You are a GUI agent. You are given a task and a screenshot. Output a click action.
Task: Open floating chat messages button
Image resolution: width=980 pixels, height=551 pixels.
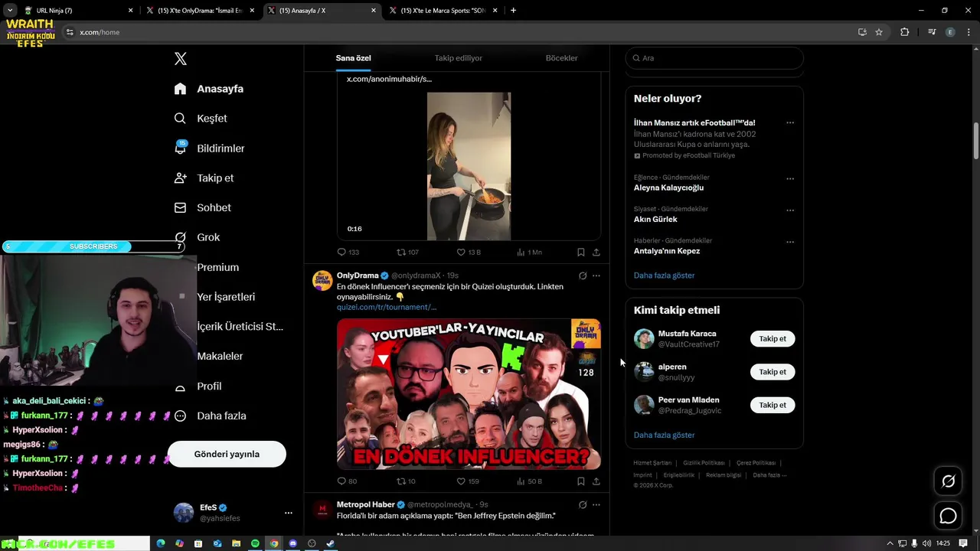[948, 516]
